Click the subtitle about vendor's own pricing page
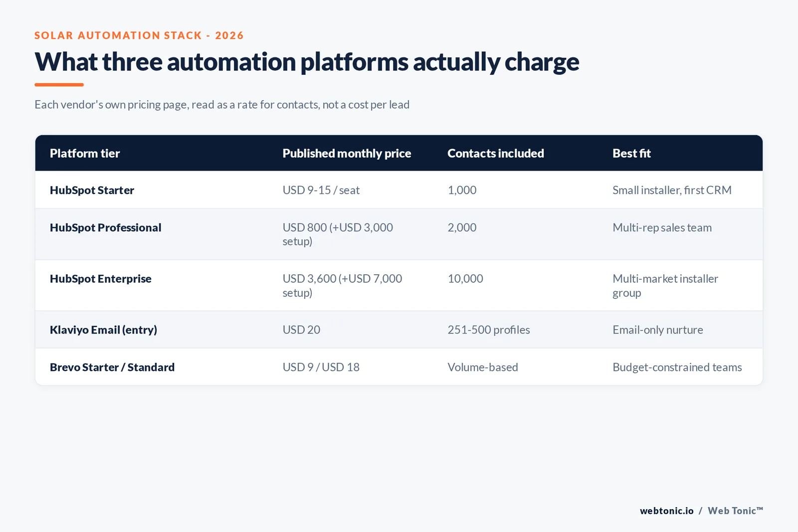This screenshot has width=798, height=532. 222,105
